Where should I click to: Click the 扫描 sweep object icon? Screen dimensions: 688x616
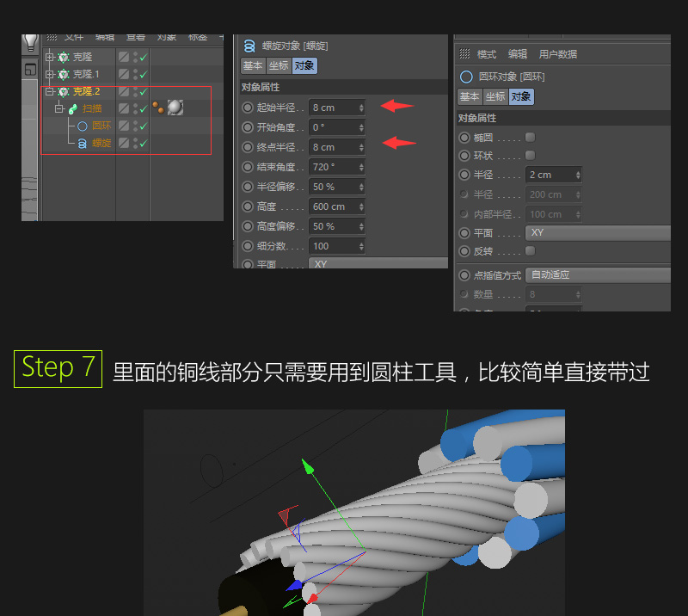click(x=73, y=109)
